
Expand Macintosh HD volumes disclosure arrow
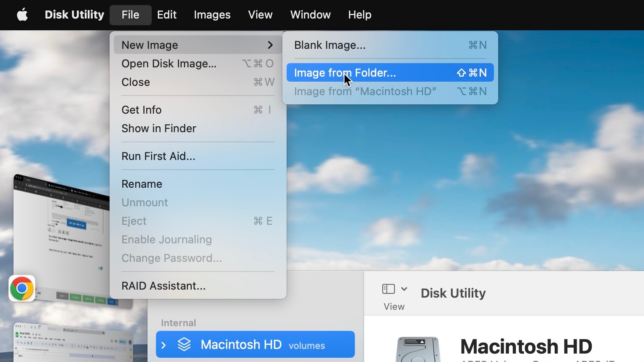point(164,345)
